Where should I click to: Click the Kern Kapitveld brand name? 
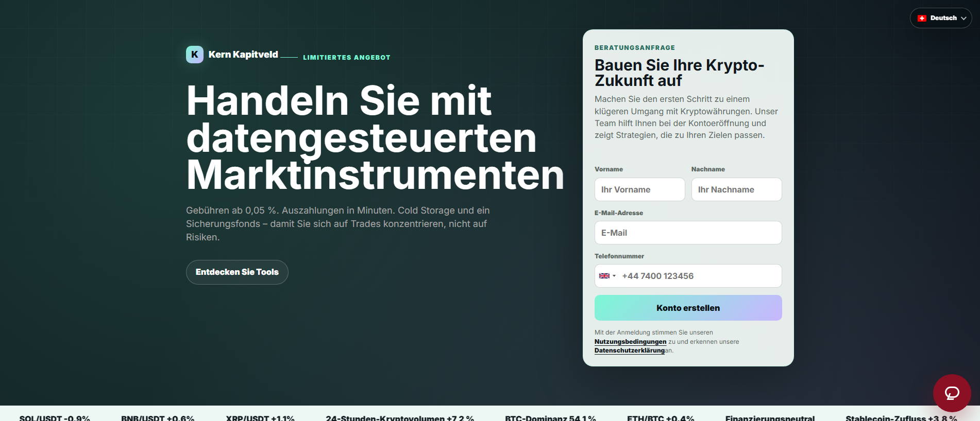[x=243, y=55]
